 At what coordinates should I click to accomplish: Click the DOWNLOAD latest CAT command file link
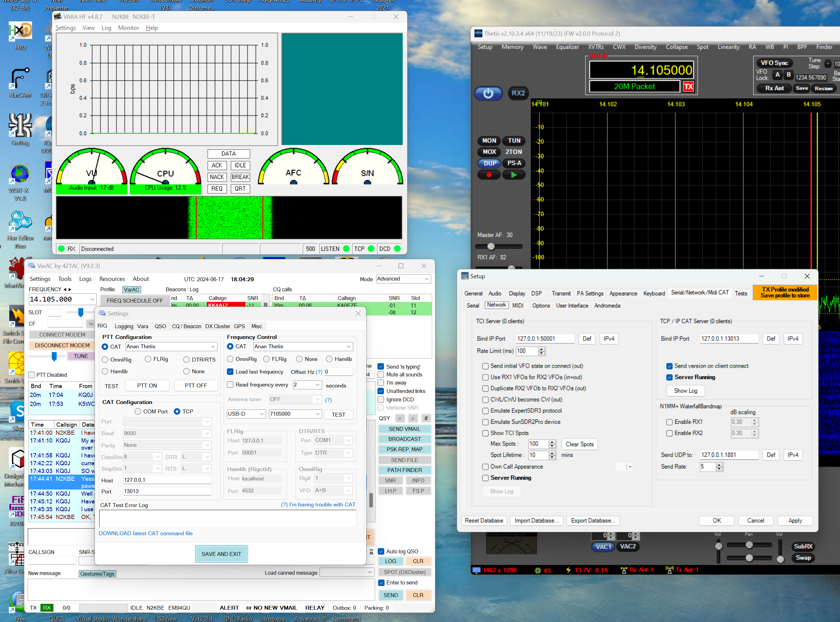[146, 534]
